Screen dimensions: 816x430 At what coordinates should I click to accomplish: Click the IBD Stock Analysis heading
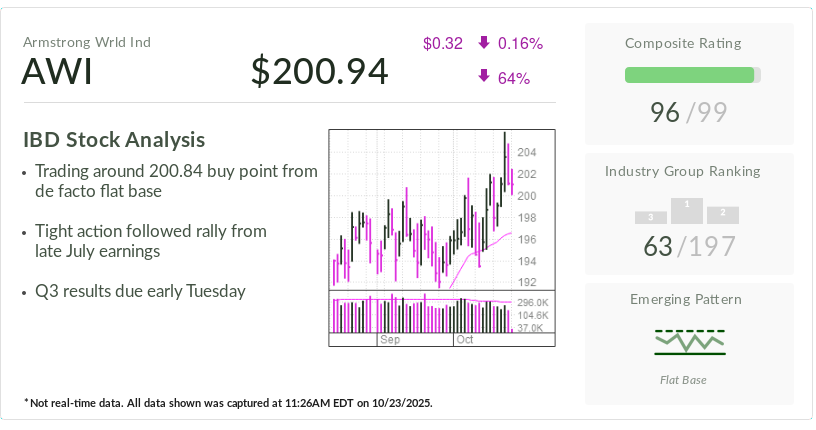pos(115,140)
